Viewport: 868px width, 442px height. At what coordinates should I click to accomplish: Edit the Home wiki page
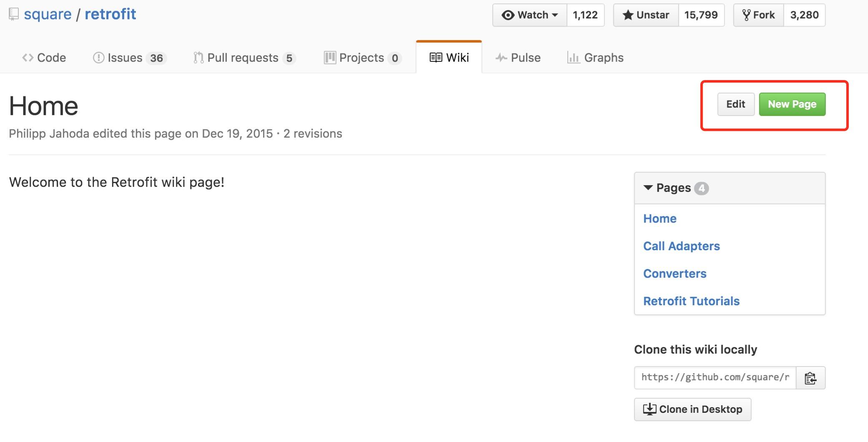[x=735, y=104]
